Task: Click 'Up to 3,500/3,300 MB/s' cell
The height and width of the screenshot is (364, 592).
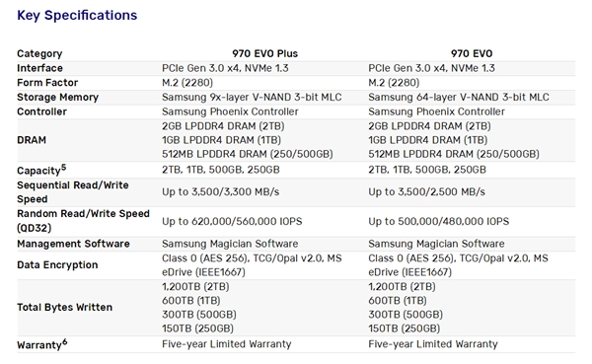Action: pos(220,192)
